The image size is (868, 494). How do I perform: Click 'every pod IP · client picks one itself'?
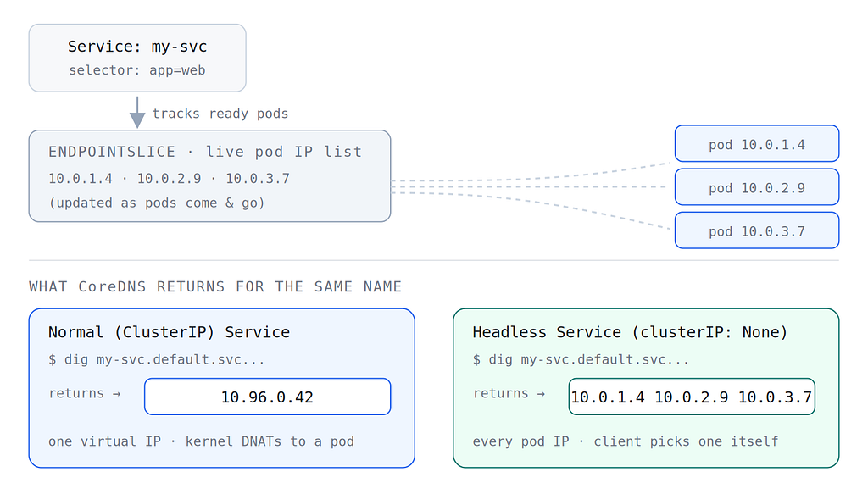point(625,441)
